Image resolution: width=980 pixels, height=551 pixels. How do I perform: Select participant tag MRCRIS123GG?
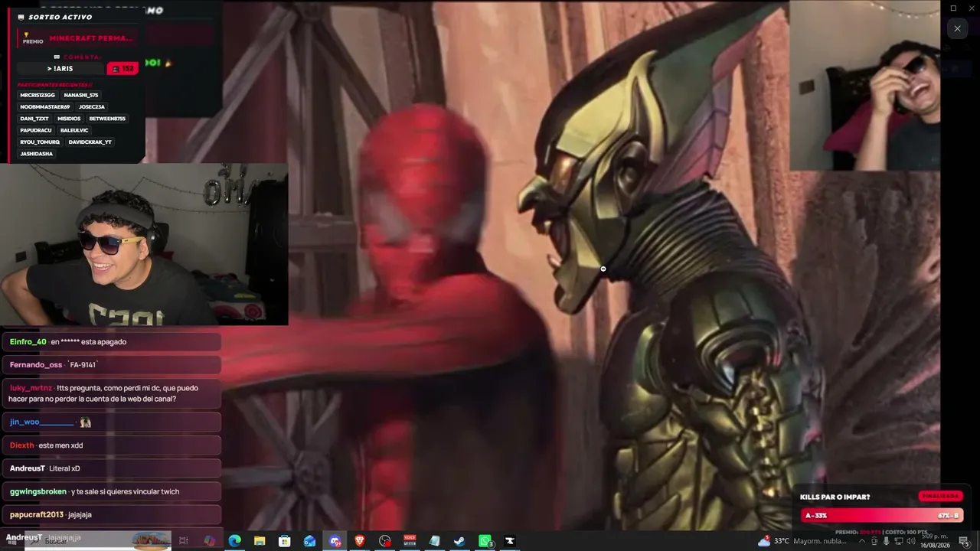click(38, 96)
